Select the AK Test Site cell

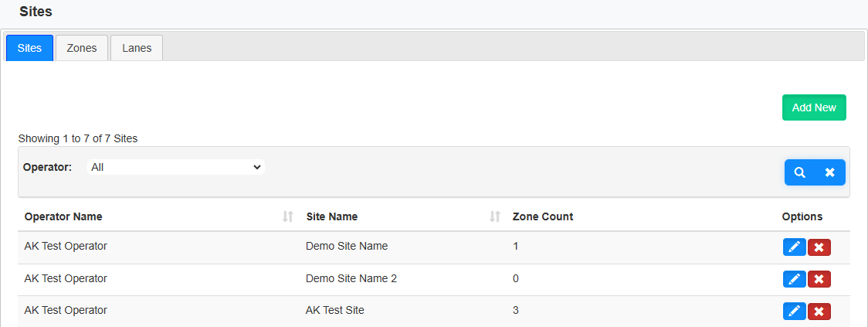point(335,310)
